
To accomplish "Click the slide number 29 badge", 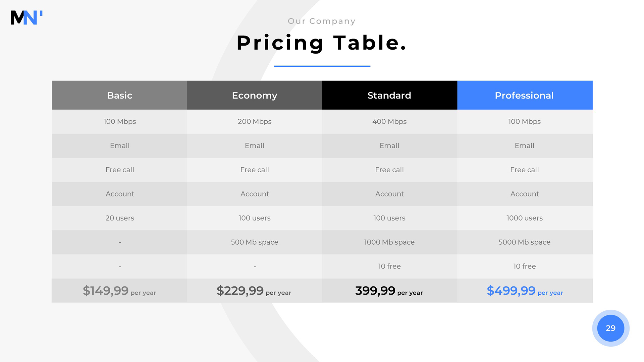I will pos(610,328).
